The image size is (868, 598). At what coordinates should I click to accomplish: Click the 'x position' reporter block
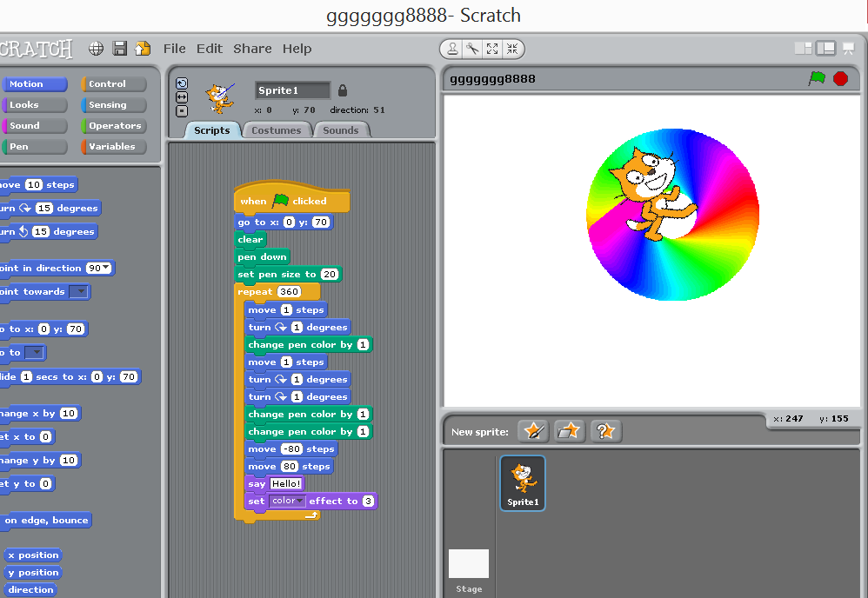pos(33,555)
